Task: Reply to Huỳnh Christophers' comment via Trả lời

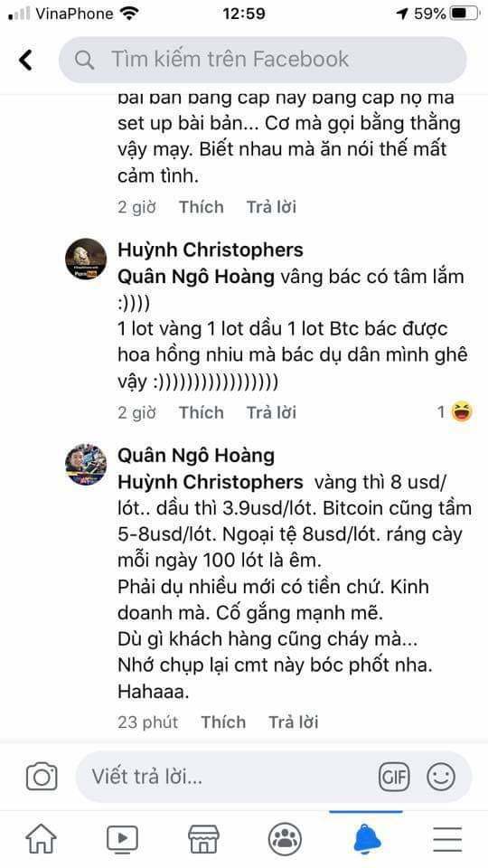Action: 271,412
